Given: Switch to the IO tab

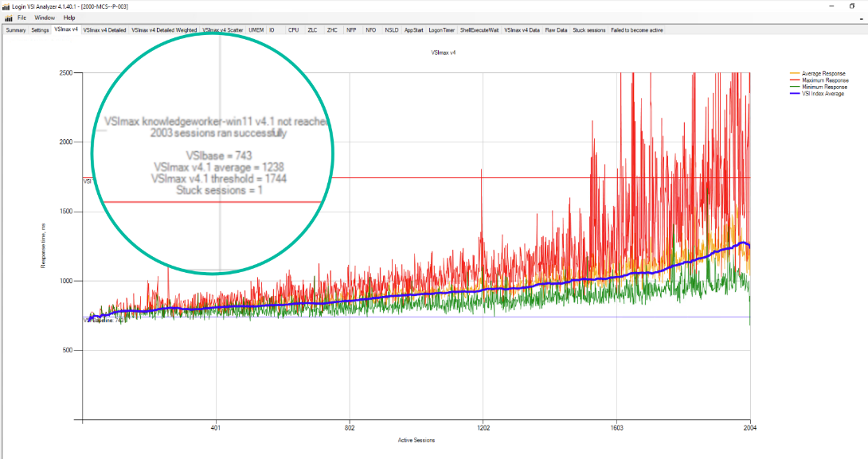Looking at the screenshot, I should [x=272, y=30].
